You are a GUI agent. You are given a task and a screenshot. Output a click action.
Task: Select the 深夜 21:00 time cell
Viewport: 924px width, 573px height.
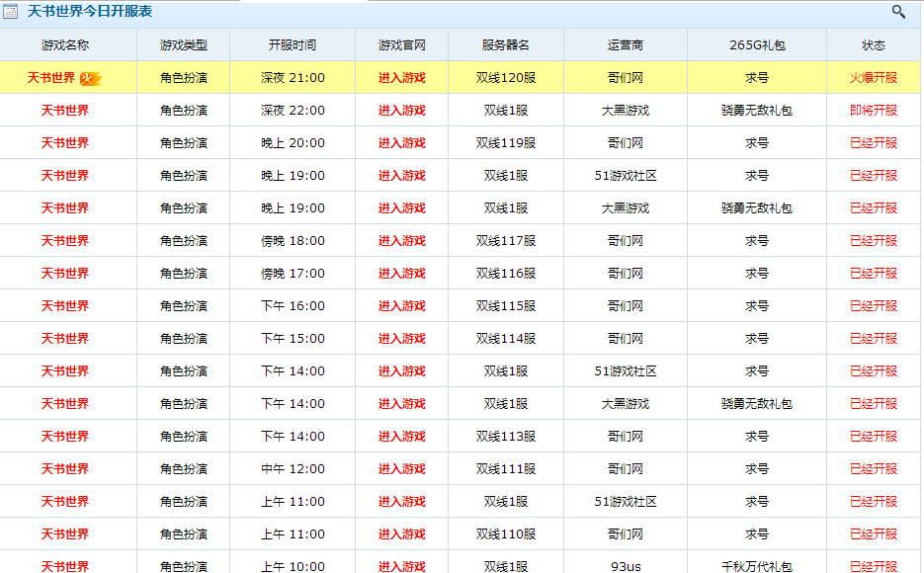click(x=293, y=78)
